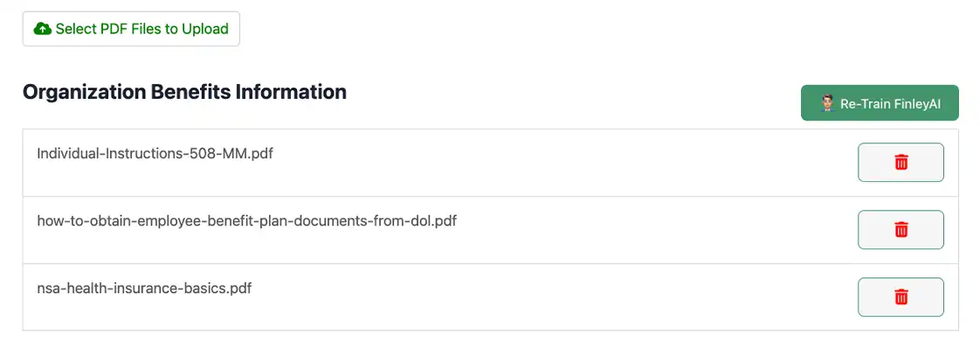Open the Select PDF Files to Upload button
Screen dimensions: 980x349
(x=131, y=29)
